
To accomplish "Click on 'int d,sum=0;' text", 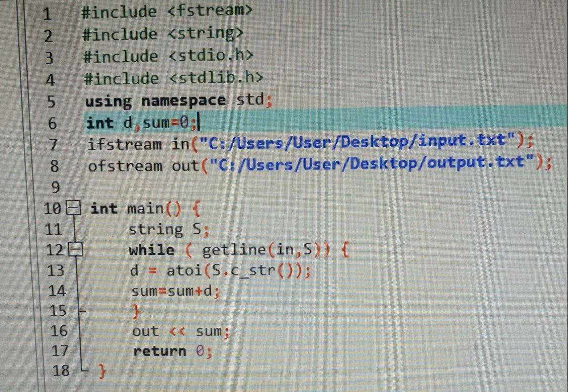I will pos(142,123).
